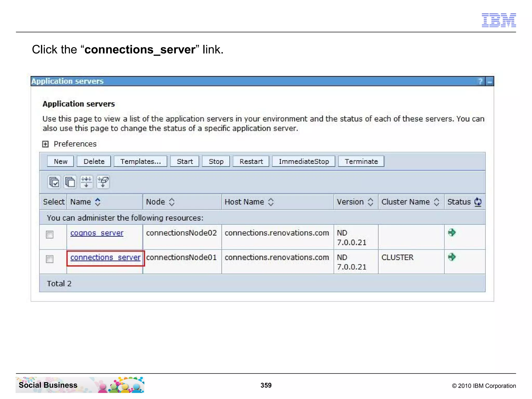
Task: Click the Delete button
Action: 94,161
